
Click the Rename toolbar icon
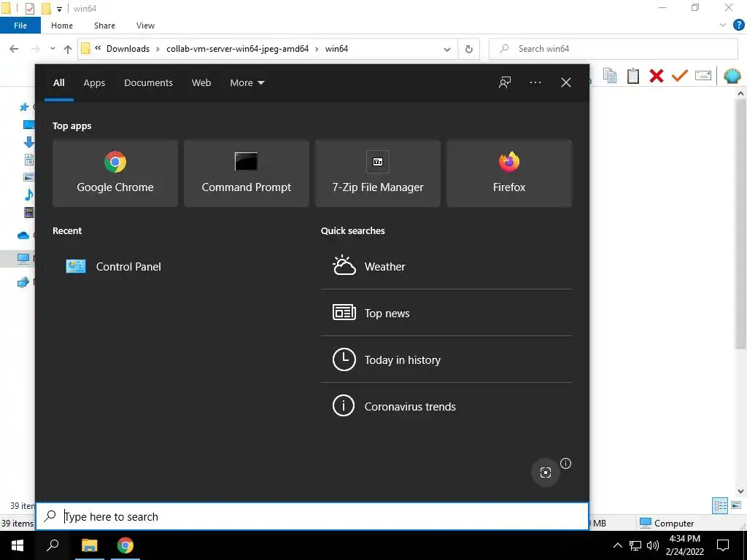(x=703, y=76)
